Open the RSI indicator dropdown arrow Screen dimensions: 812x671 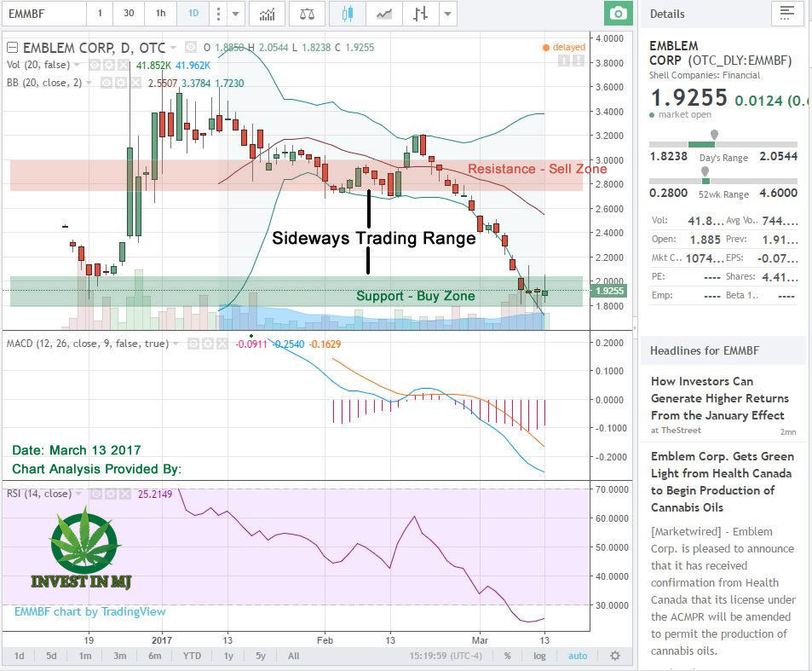[x=78, y=494]
